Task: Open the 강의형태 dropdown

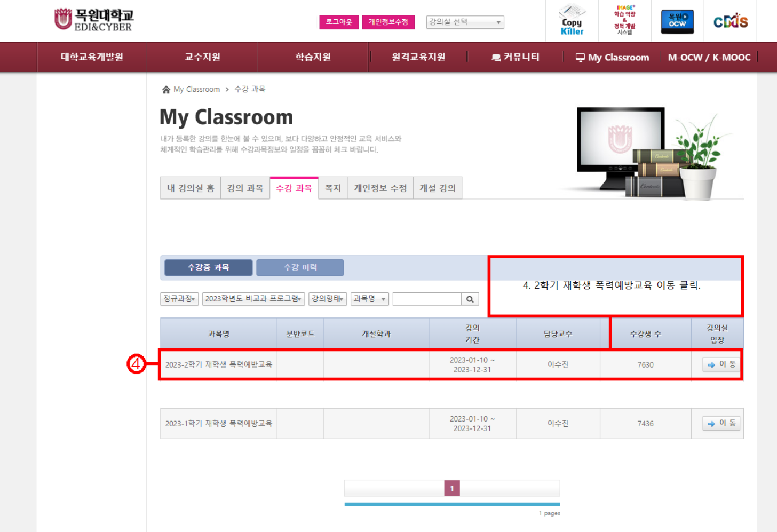Action: [x=327, y=299]
